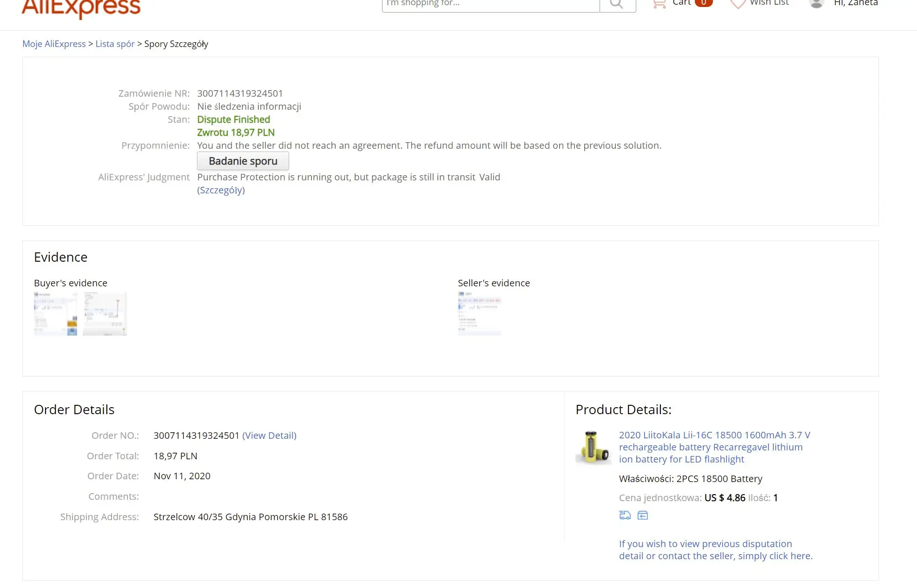Image resolution: width=917 pixels, height=588 pixels.
Task: Open the Szczegóły judgment link
Action: coord(221,190)
